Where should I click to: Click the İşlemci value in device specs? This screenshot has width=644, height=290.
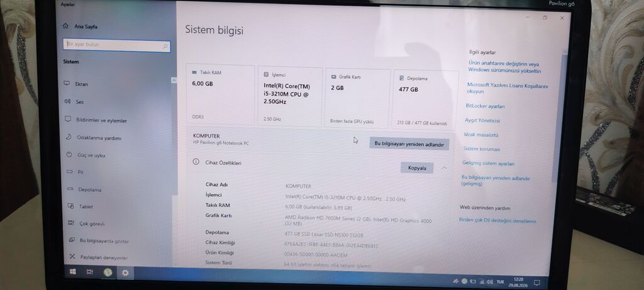345,198
